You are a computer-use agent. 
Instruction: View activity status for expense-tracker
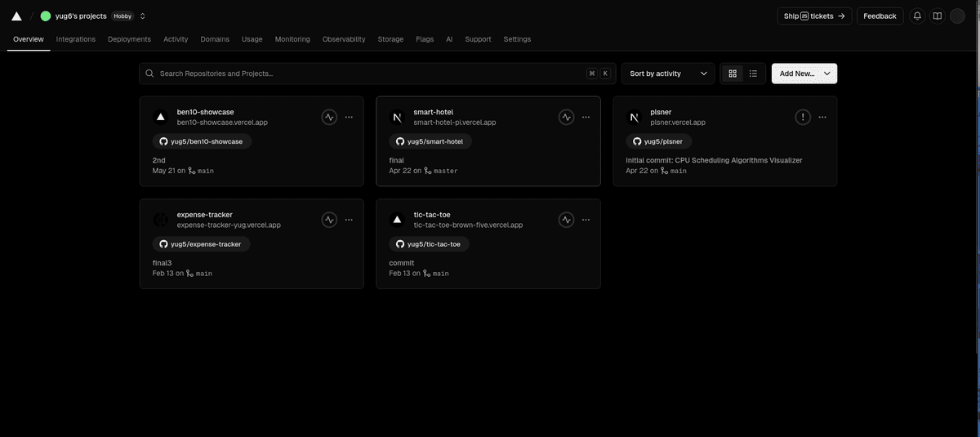tap(329, 220)
